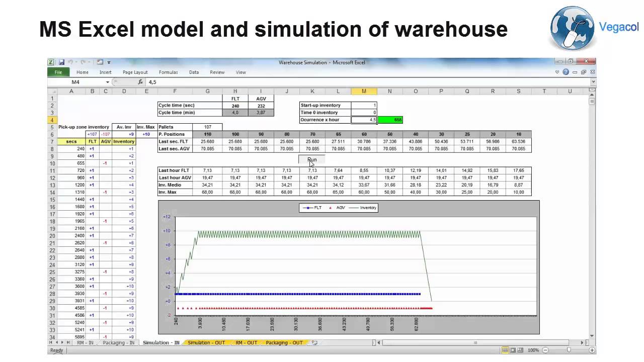Select Normal view icon in status bar

(x=506, y=350)
